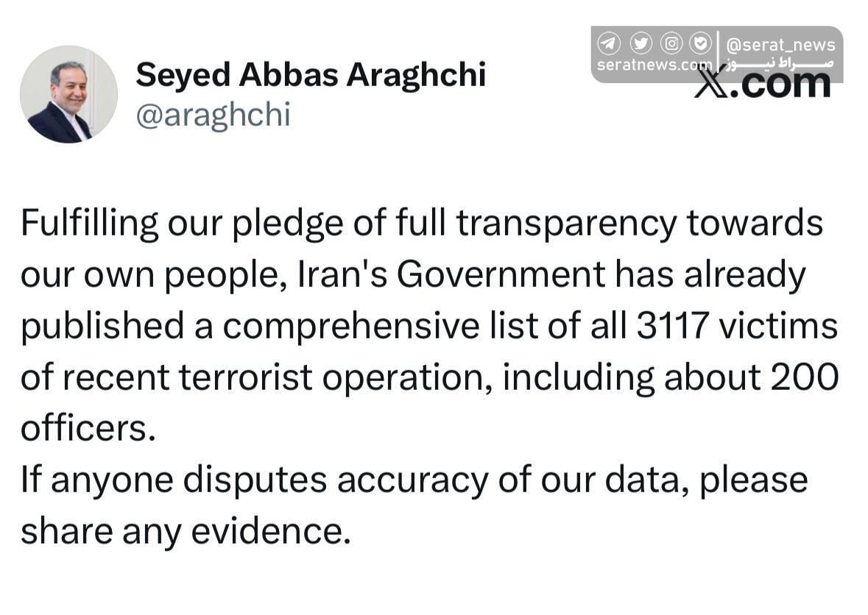
Task: Click the shield checkmark icon
Action: [701, 44]
